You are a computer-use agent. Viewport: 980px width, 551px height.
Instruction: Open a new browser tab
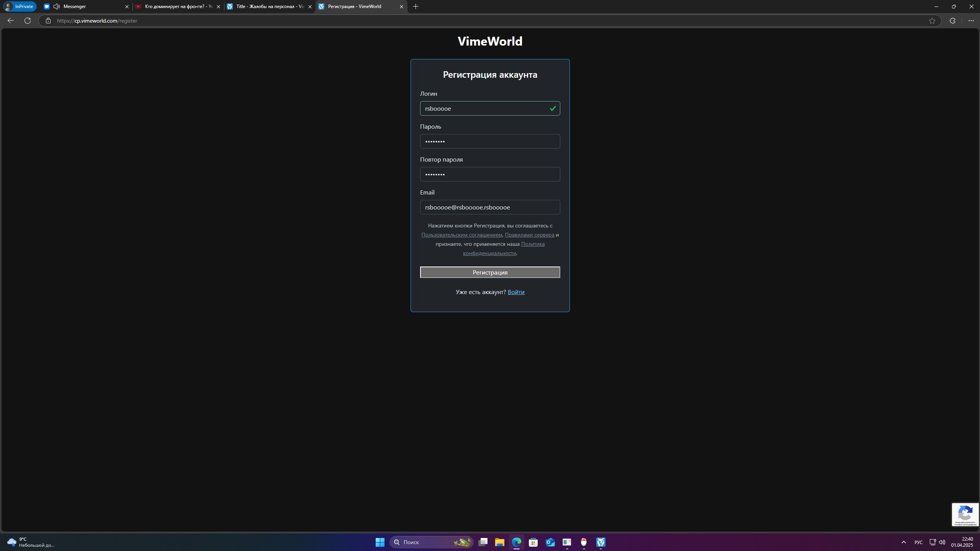click(416, 7)
